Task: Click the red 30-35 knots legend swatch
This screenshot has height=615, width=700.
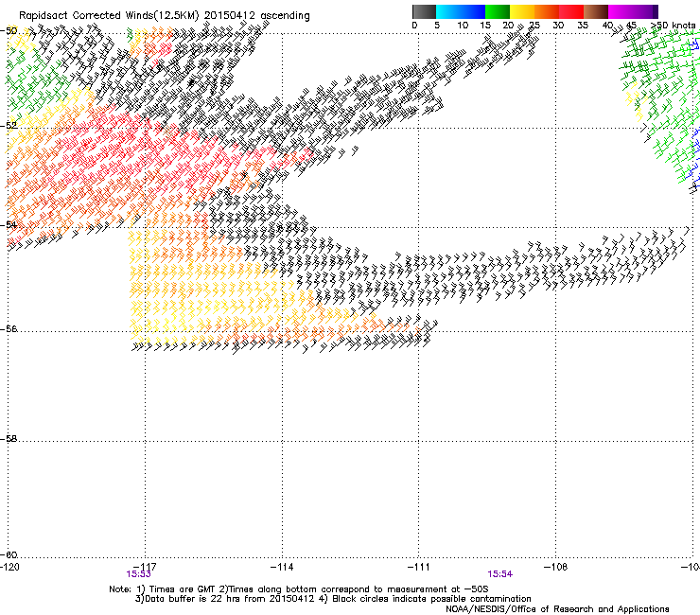Action: [571, 11]
